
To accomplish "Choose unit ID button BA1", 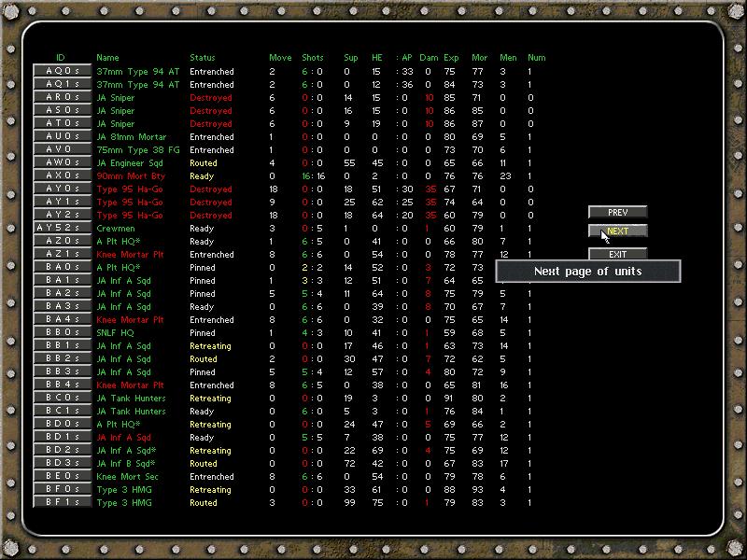I will click(63, 281).
